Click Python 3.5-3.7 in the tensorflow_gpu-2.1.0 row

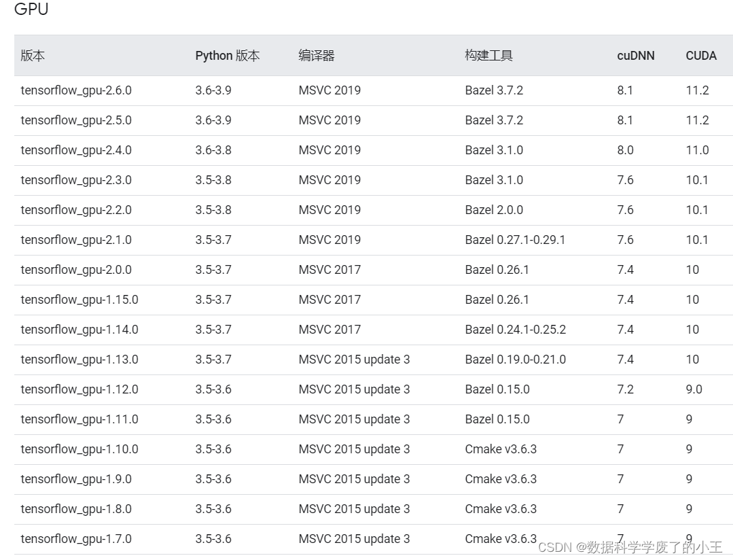pos(213,240)
